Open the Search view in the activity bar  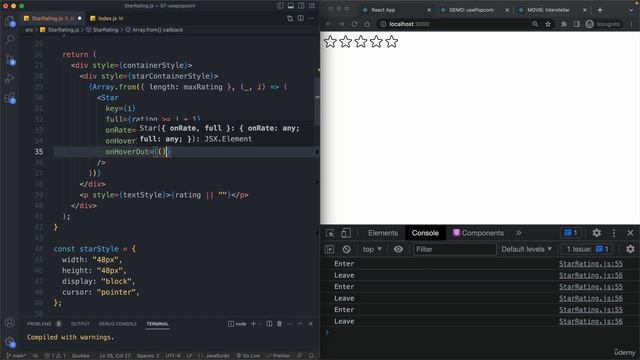pyautogui.click(x=10, y=40)
